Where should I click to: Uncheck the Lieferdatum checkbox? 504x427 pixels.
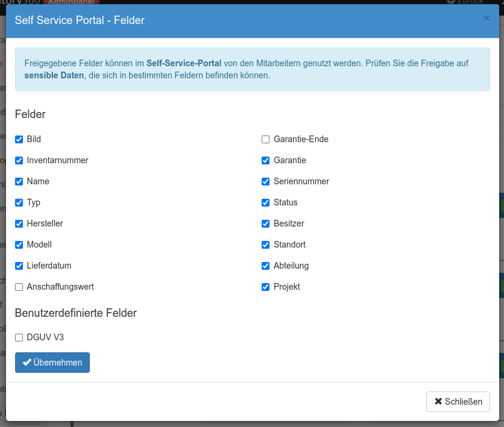pos(19,266)
